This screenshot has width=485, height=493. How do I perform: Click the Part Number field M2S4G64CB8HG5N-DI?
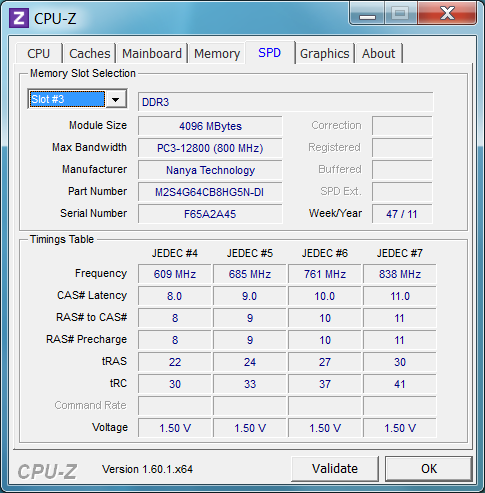pos(210,192)
